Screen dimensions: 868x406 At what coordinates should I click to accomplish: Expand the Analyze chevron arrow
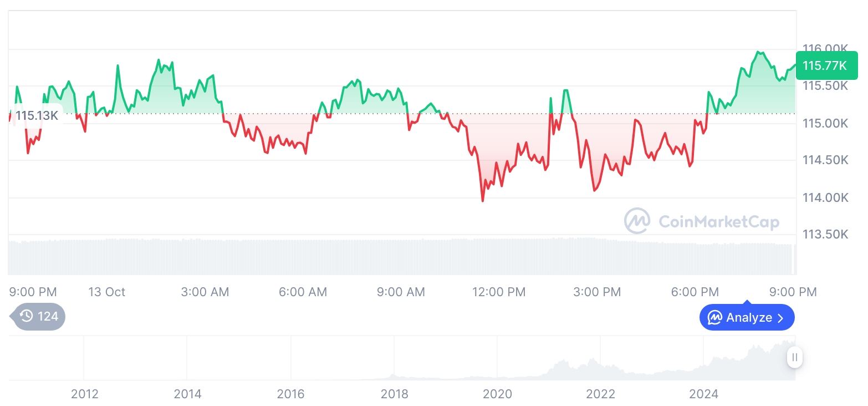click(781, 318)
